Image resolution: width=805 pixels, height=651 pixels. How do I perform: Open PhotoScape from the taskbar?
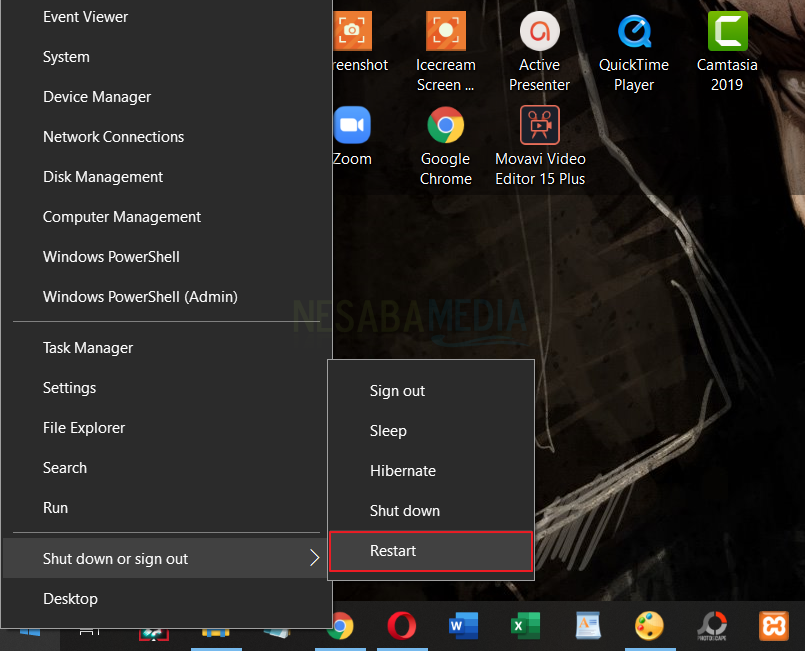tap(711, 626)
